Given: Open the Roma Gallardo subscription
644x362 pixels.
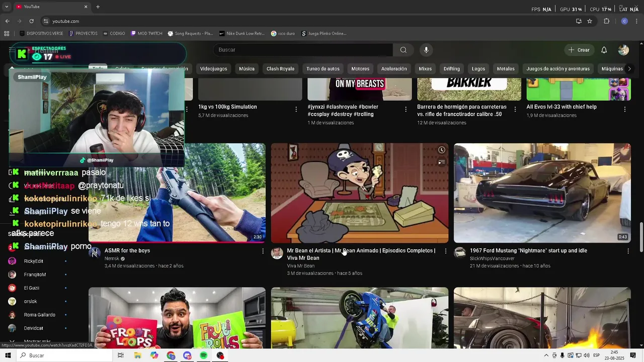Looking at the screenshot, I should (x=40, y=315).
